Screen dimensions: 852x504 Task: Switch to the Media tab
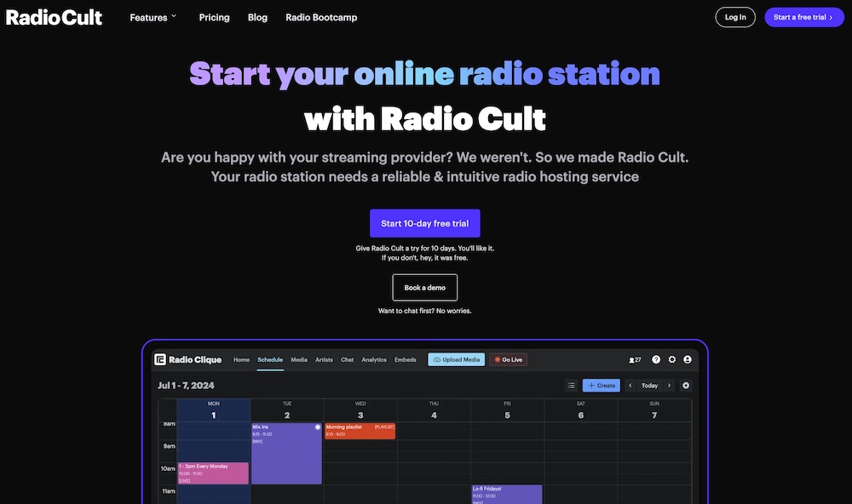pyautogui.click(x=299, y=359)
